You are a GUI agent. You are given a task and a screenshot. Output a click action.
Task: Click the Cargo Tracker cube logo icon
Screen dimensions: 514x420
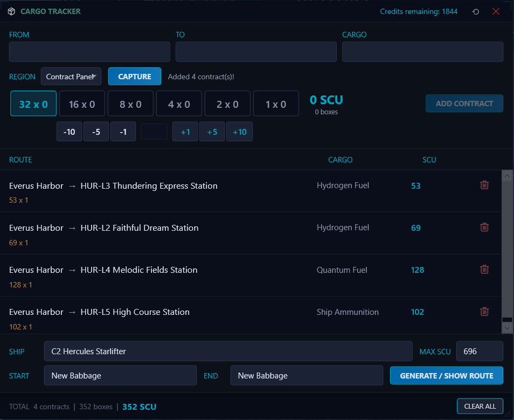(x=11, y=11)
